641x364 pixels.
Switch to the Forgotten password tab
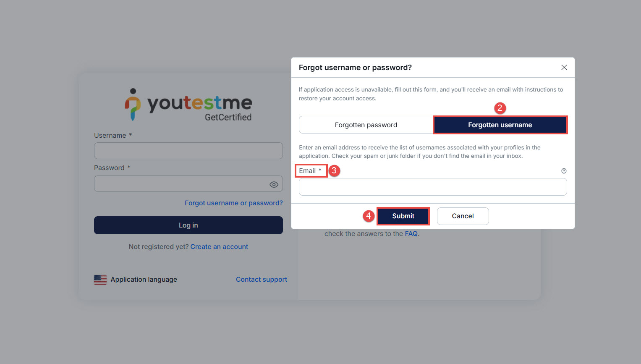(366, 125)
